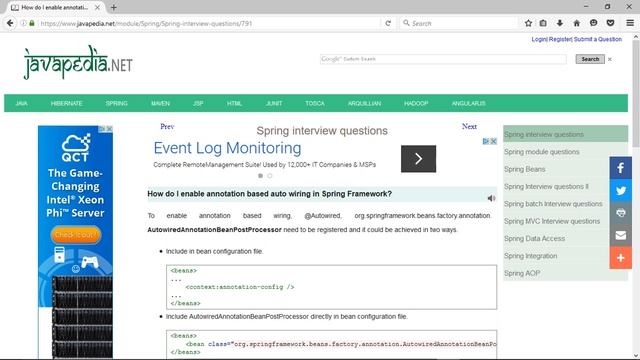640x360 pixels.
Task: Click the Google custom search input
Action: pos(443,59)
